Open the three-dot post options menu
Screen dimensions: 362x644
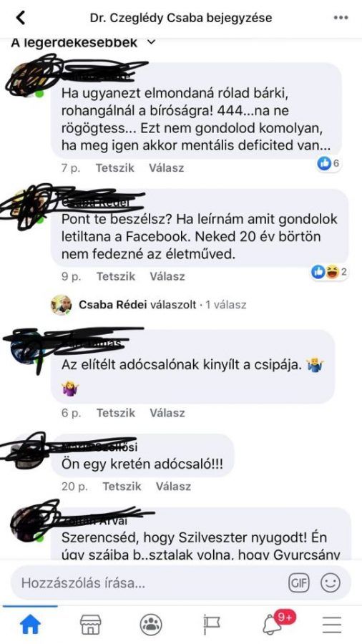[x=341, y=18]
